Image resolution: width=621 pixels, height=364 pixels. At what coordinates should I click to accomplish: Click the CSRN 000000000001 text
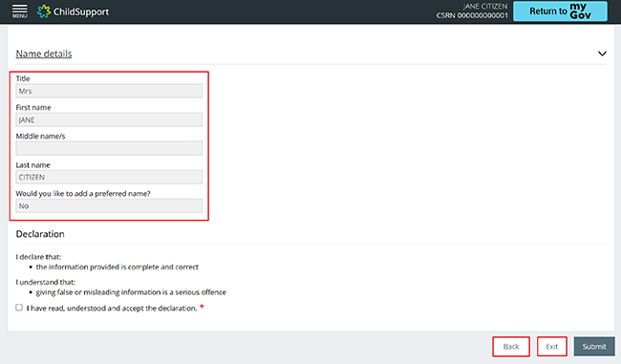pos(472,15)
